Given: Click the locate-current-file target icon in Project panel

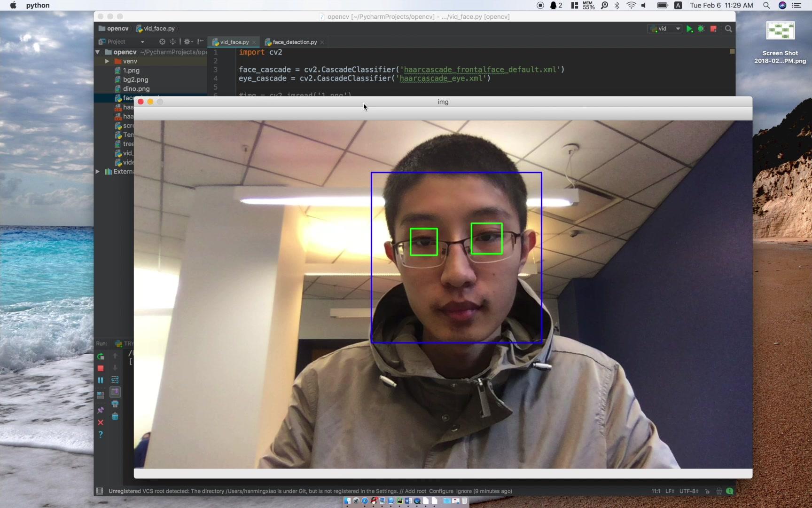Looking at the screenshot, I should pyautogui.click(x=162, y=42).
